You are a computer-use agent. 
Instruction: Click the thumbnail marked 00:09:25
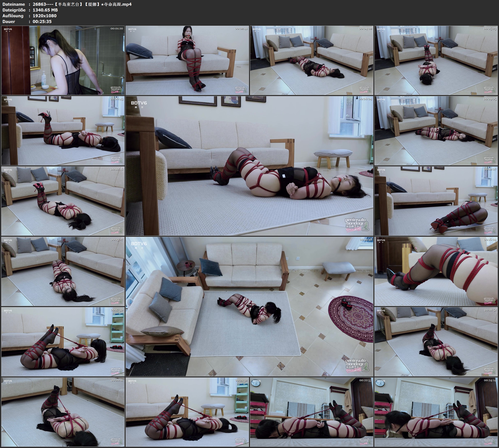(436, 130)
